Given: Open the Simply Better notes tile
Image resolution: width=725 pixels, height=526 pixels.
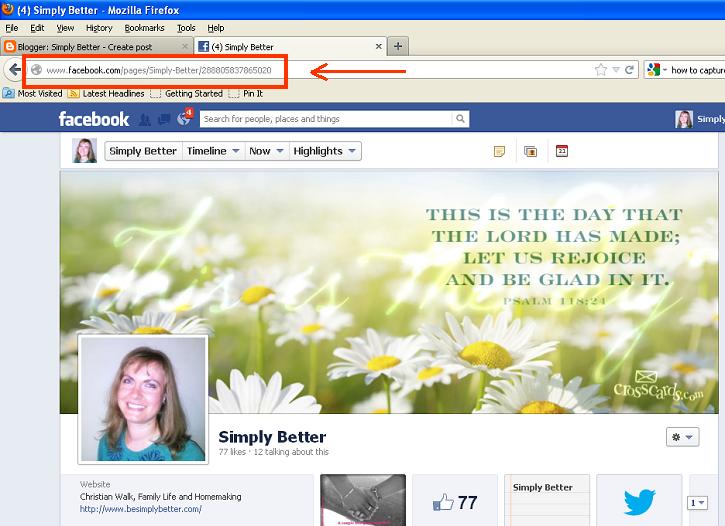Looking at the screenshot, I should pyautogui.click(x=547, y=500).
